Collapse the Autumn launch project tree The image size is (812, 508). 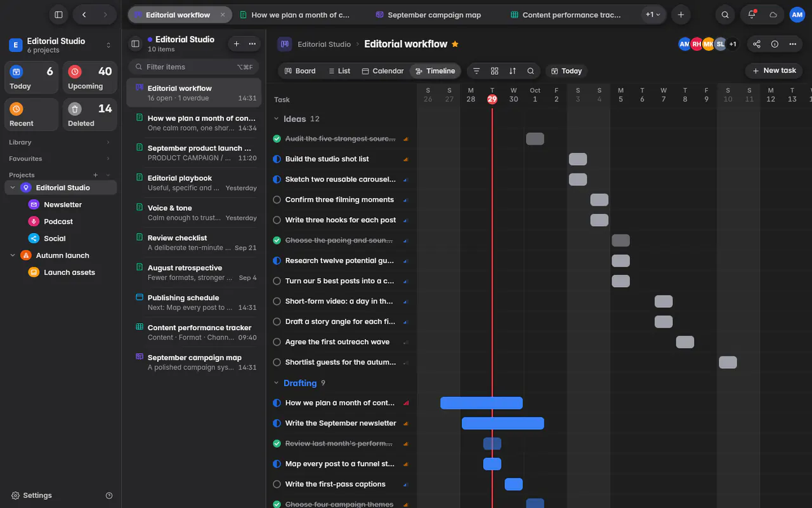point(13,255)
